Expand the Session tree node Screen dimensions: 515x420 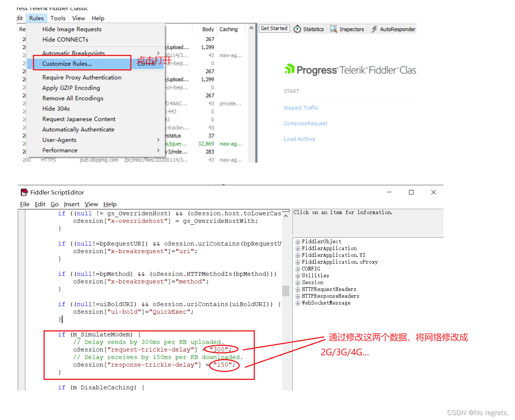pyautogui.click(x=298, y=283)
